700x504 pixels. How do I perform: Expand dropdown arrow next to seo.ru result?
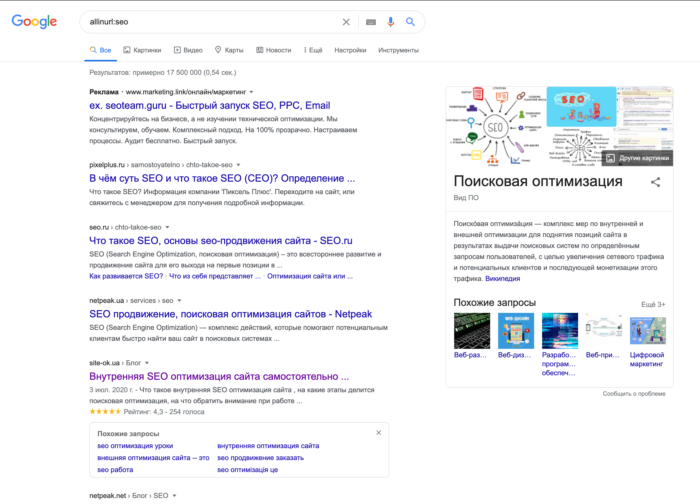[x=167, y=227]
